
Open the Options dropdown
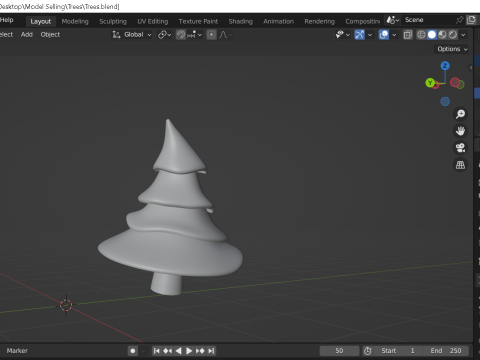pyautogui.click(x=452, y=49)
